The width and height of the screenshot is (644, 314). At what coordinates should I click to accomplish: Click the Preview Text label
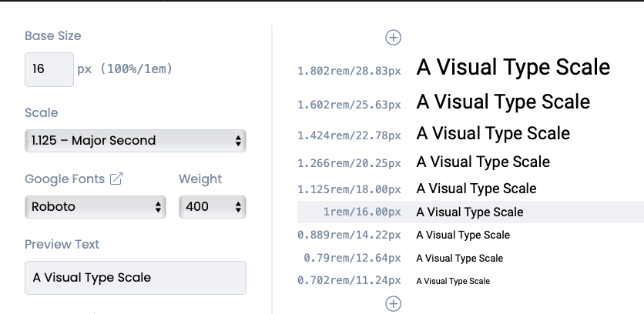tap(62, 244)
